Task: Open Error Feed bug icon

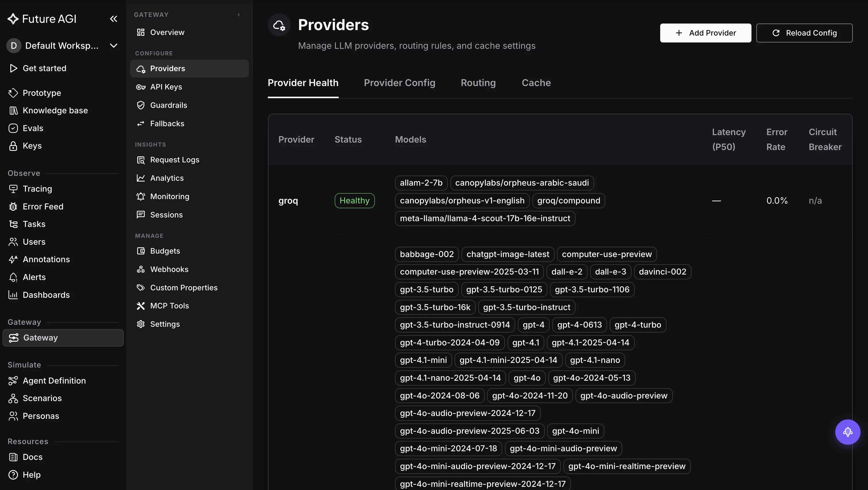Action: (13, 207)
